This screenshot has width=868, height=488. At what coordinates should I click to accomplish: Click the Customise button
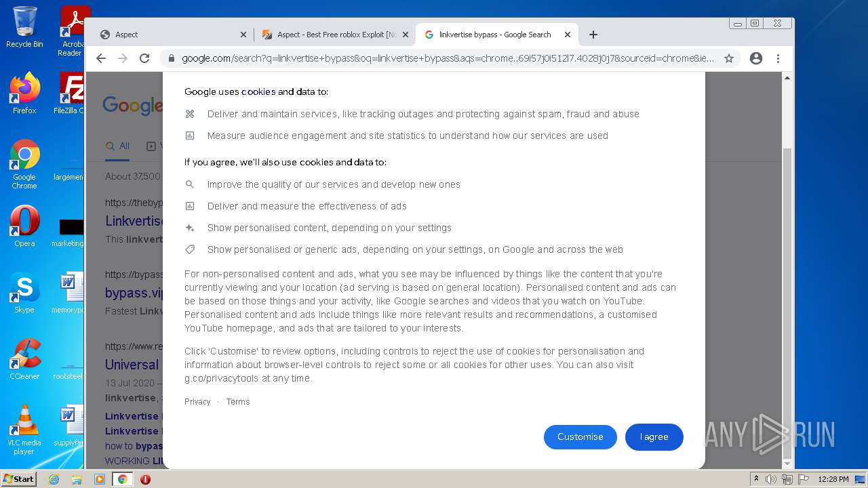point(580,437)
